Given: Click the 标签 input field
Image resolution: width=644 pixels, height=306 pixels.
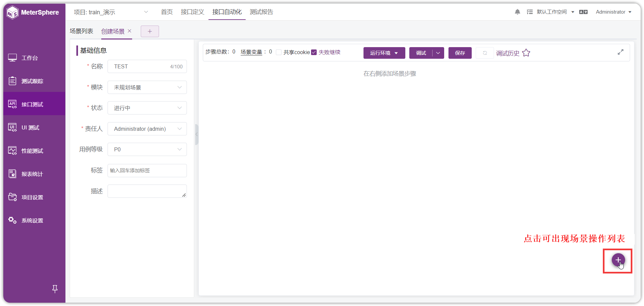Looking at the screenshot, I should 147,170.
